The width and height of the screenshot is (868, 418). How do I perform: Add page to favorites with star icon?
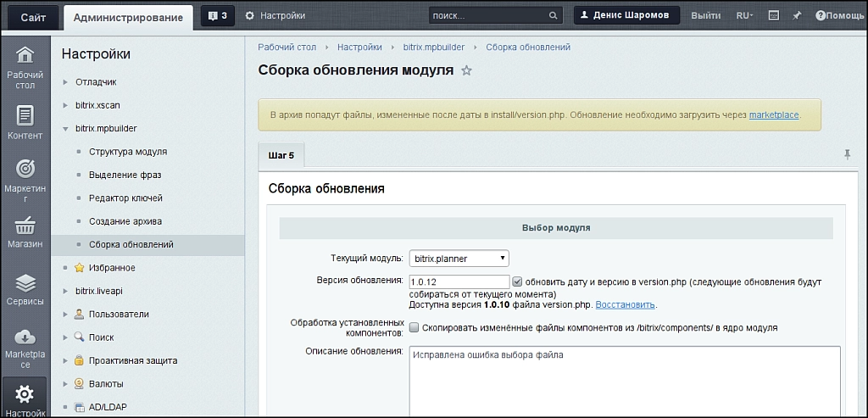[x=467, y=70]
